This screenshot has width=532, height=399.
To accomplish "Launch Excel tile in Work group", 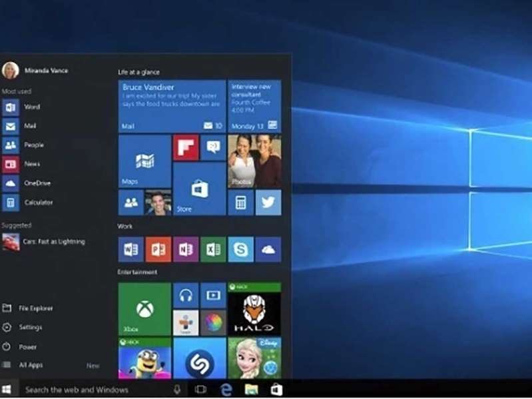I will pyautogui.click(x=213, y=250).
